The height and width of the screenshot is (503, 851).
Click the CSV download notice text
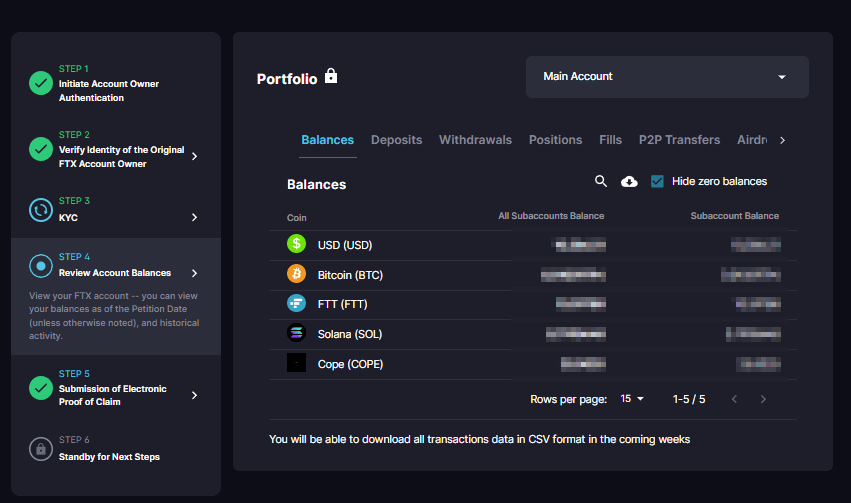[x=479, y=440]
